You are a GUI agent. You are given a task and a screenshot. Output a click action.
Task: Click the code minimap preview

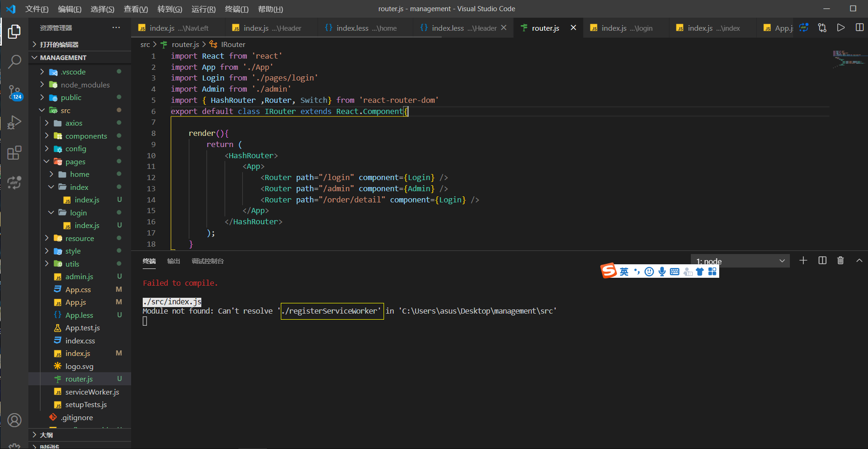(x=848, y=59)
